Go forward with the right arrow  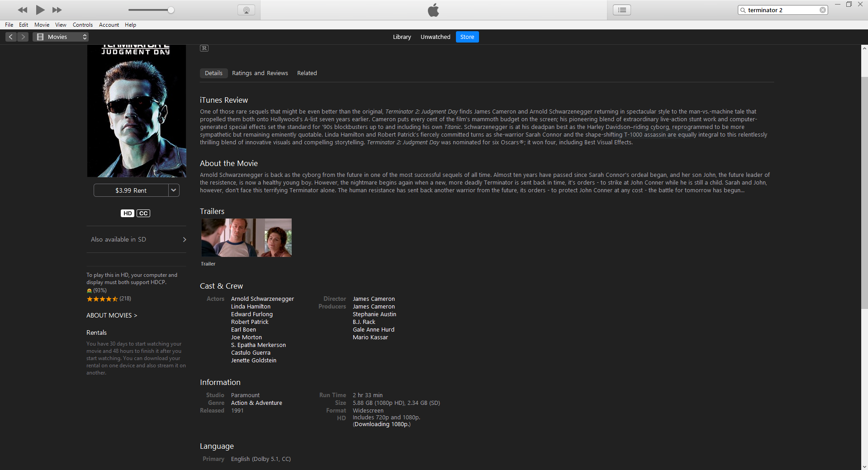click(23, 37)
